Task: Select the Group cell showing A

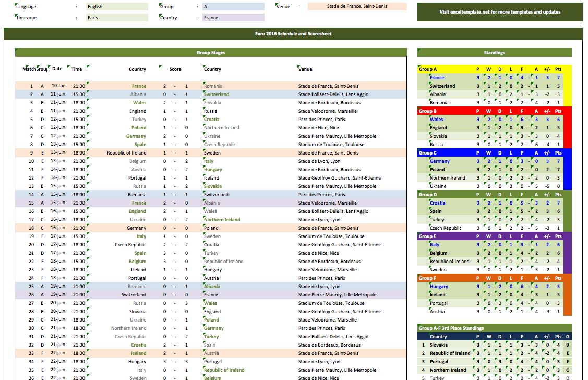Action: pos(233,7)
